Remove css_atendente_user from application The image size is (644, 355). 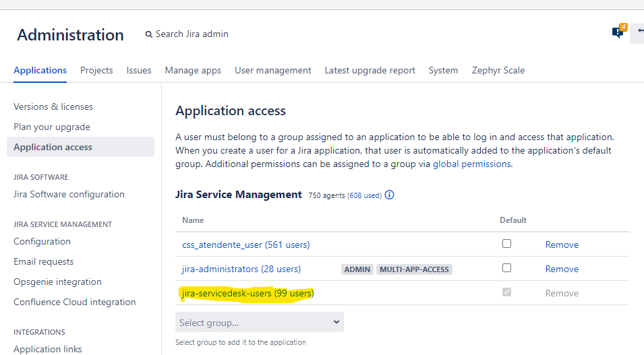[562, 245]
